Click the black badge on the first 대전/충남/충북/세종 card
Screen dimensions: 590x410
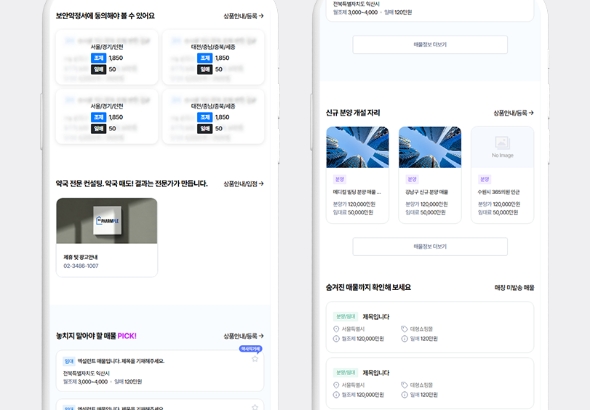pyautogui.click(x=205, y=69)
